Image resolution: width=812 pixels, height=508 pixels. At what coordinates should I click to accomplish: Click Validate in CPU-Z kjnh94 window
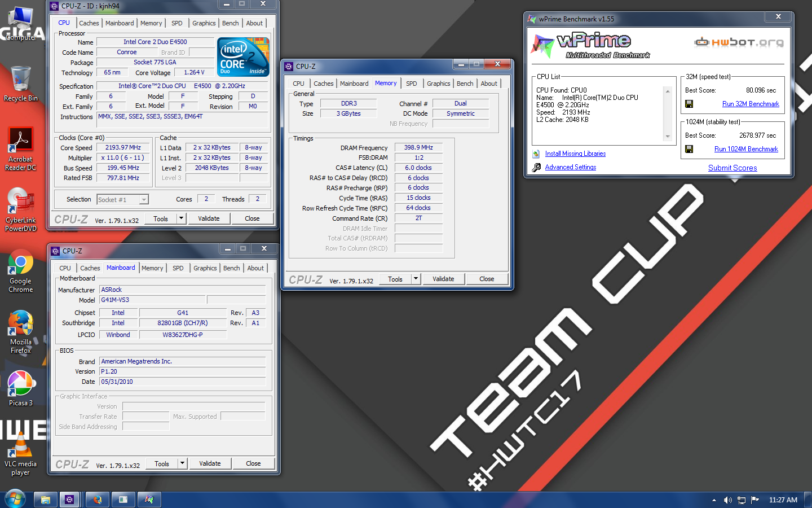pos(209,218)
